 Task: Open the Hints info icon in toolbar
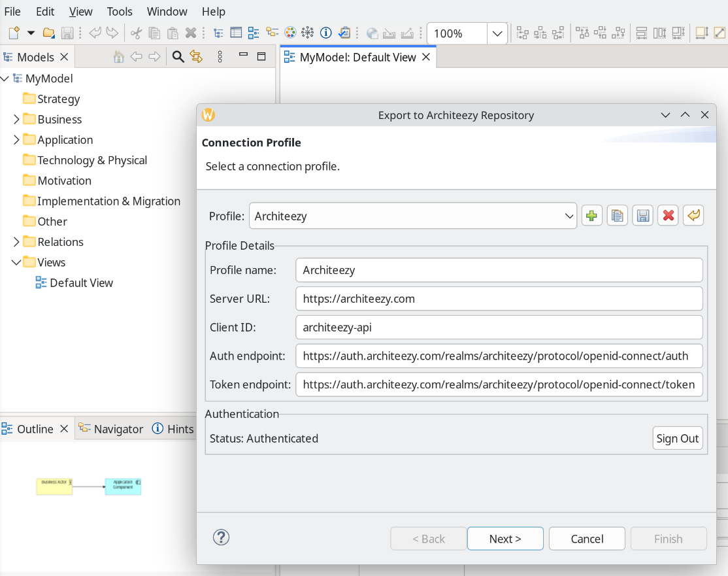pyautogui.click(x=326, y=33)
